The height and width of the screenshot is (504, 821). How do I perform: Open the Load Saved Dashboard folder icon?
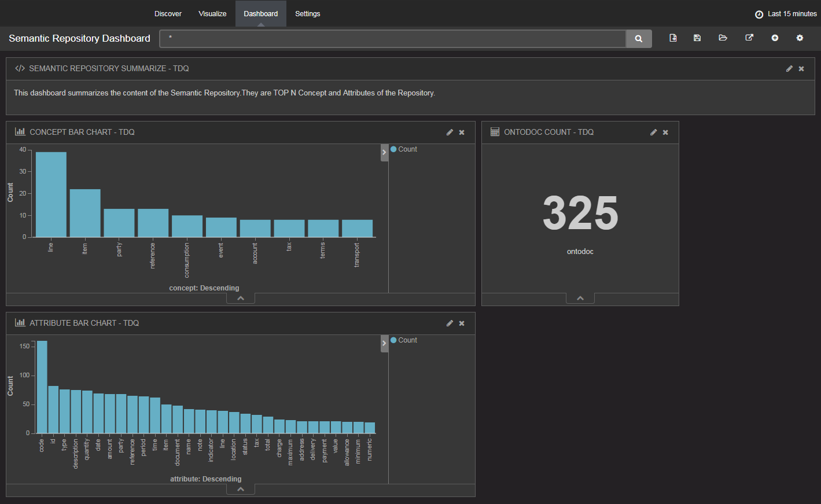(x=723, y=38)
